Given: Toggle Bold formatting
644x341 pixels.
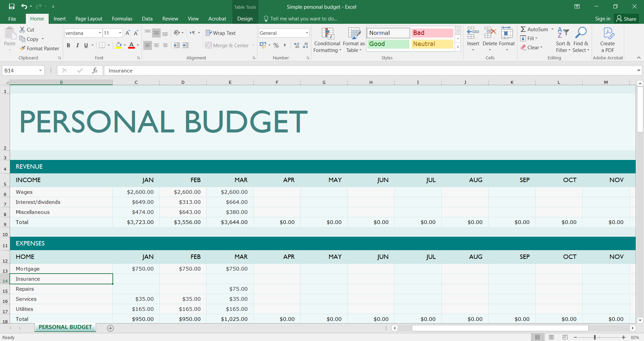Looking at the screenshot, I should [68, 45].
